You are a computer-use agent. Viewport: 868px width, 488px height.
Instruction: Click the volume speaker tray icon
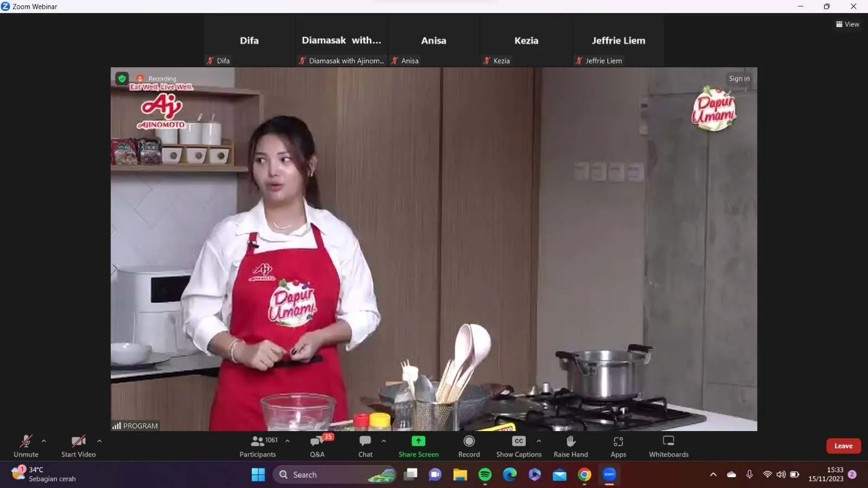[x=781, y=474]
